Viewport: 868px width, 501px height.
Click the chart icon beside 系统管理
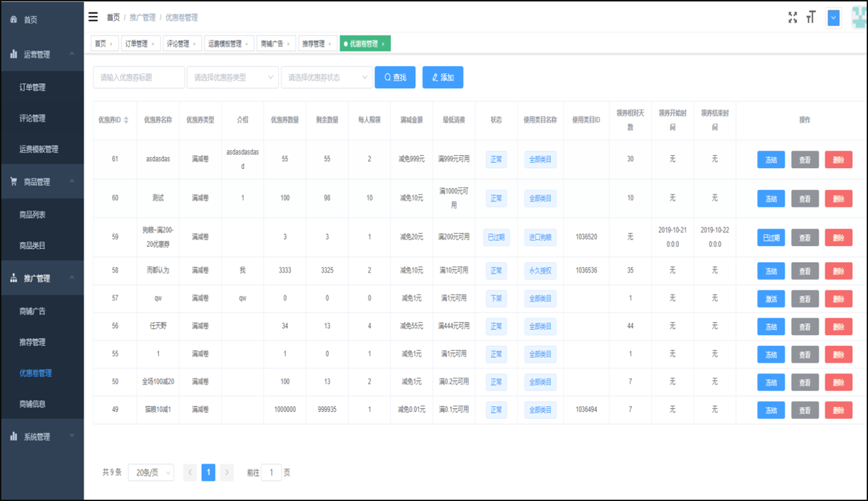(13, 437)
